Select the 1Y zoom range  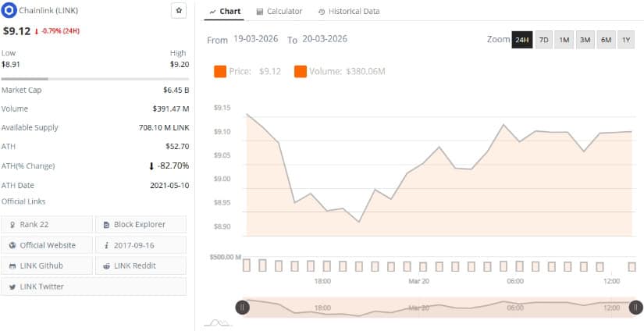coord(626,40)
